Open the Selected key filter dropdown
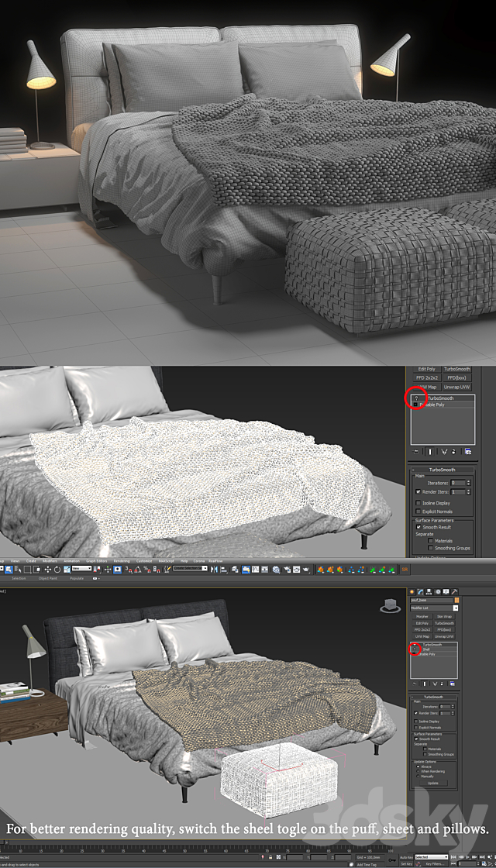The width and height of the screenshot is (496, 868). point(432,857)
